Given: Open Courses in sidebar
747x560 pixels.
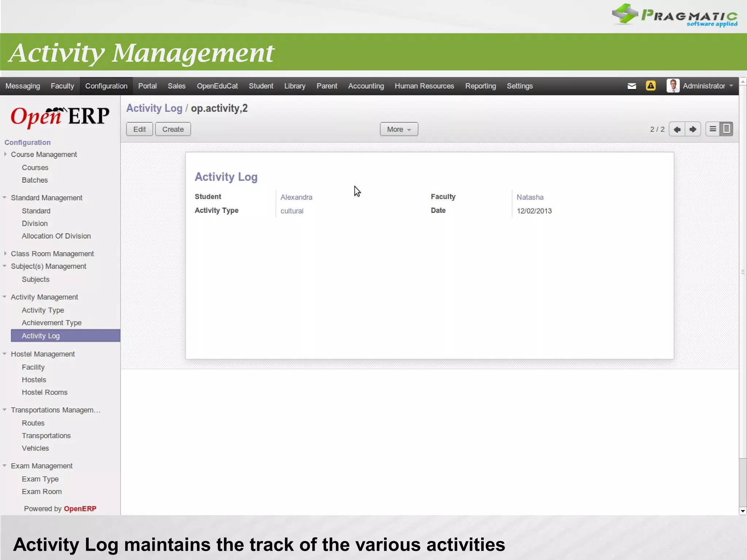Looking at the screenshot, I should pyautogui.click(x=35, y=167).
